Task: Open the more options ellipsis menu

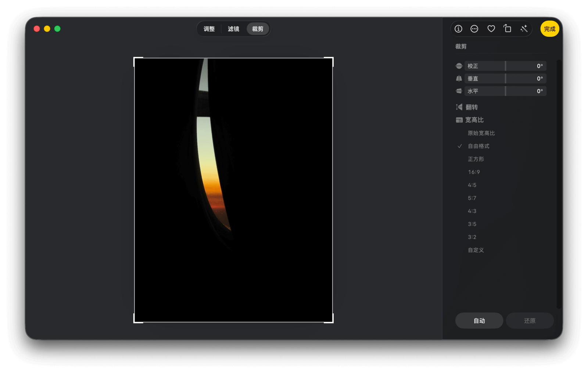Action: coord(474,29)
